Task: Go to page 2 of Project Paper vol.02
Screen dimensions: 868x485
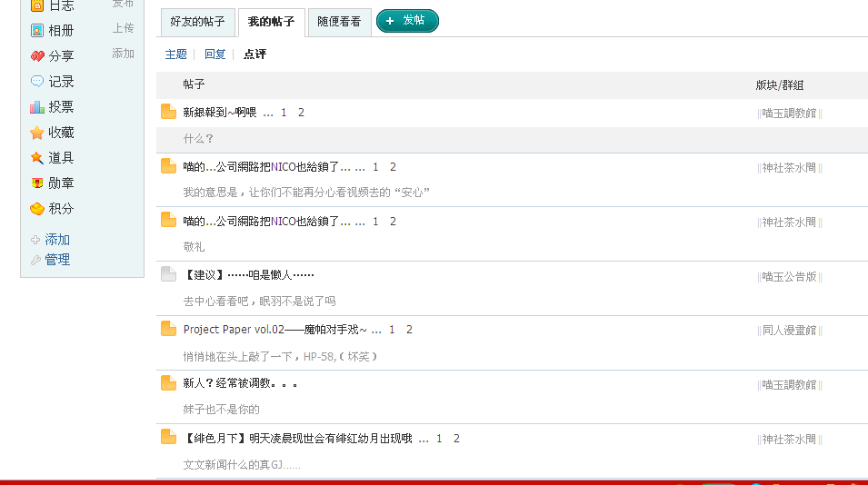Action: coord(409,330)
